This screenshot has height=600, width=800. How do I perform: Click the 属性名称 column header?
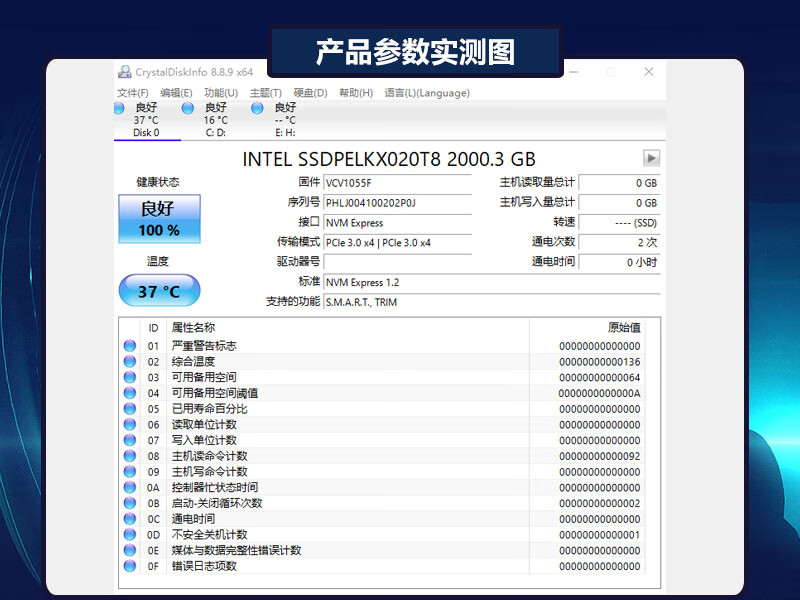347,328
